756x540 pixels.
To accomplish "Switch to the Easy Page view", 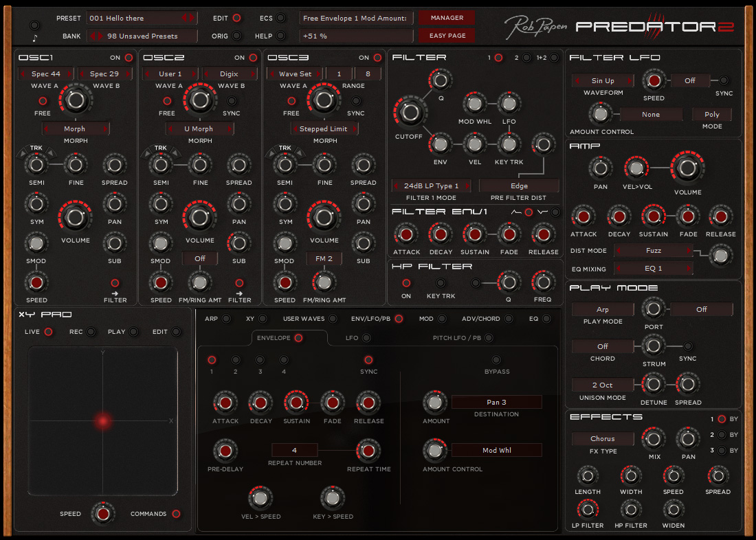I will click(x=446, y=35).
